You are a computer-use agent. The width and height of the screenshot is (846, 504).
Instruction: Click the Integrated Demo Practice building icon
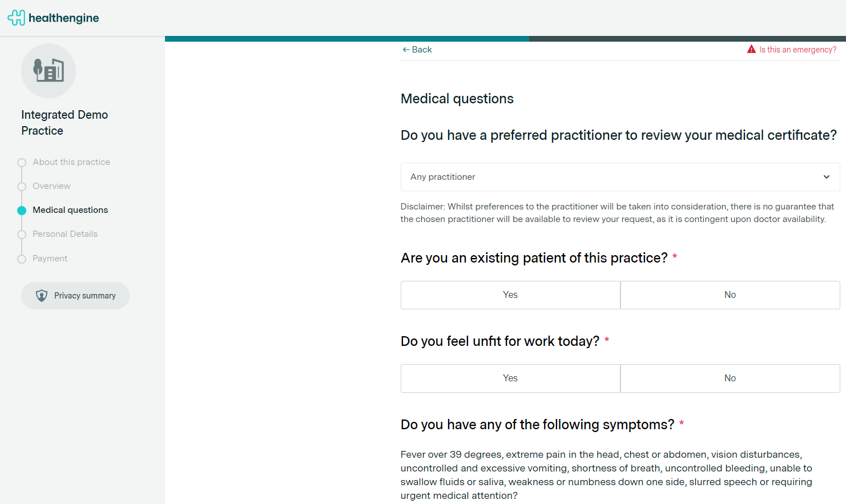[x=49, y=71]
